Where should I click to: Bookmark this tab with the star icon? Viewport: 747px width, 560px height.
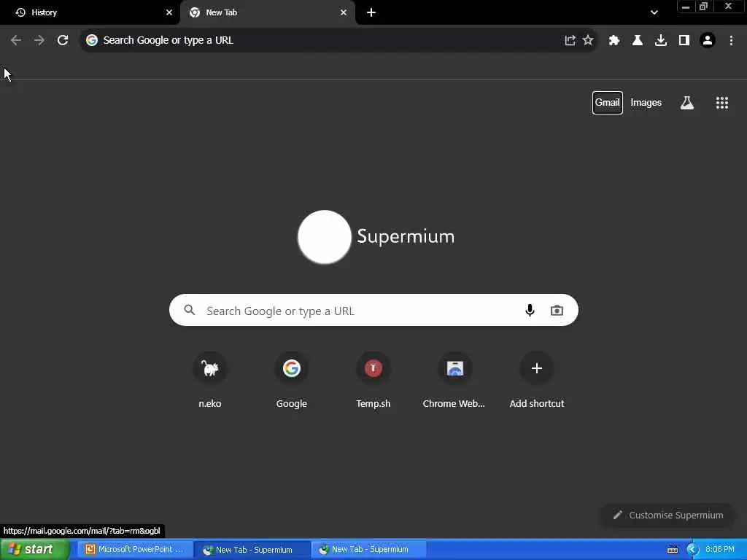tap(588, 40)
